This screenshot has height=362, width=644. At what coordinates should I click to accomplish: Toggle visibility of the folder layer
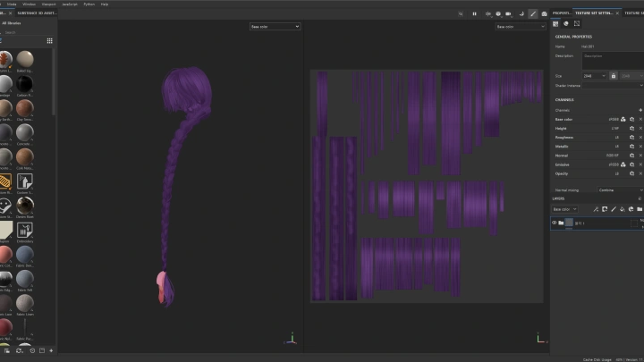pyautogui.click(x=554, y=223)
